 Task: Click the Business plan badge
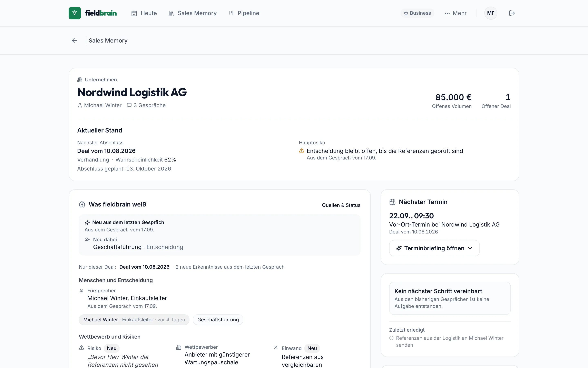[417, 13]
